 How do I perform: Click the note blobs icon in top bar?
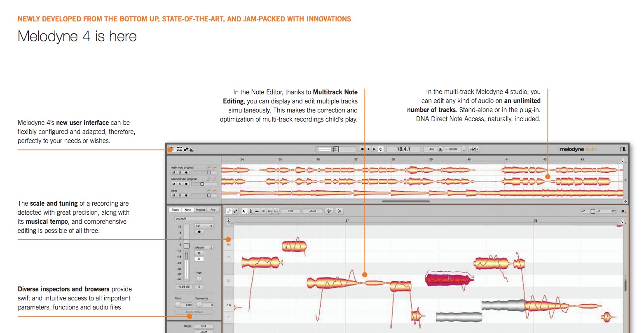[x=186, y=149]
